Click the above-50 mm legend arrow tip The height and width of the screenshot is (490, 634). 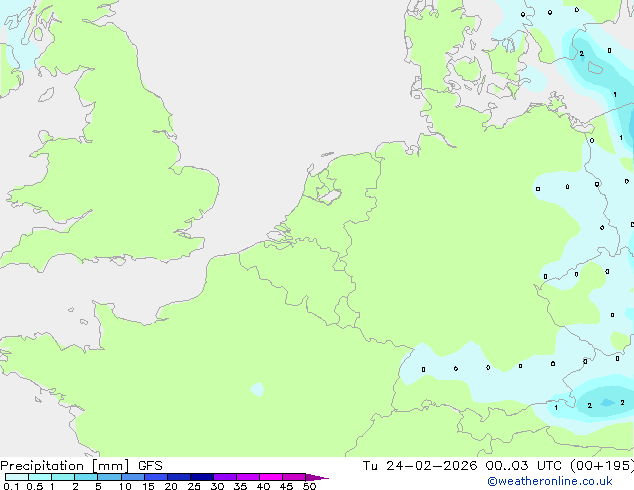click(x=317, y=477)
